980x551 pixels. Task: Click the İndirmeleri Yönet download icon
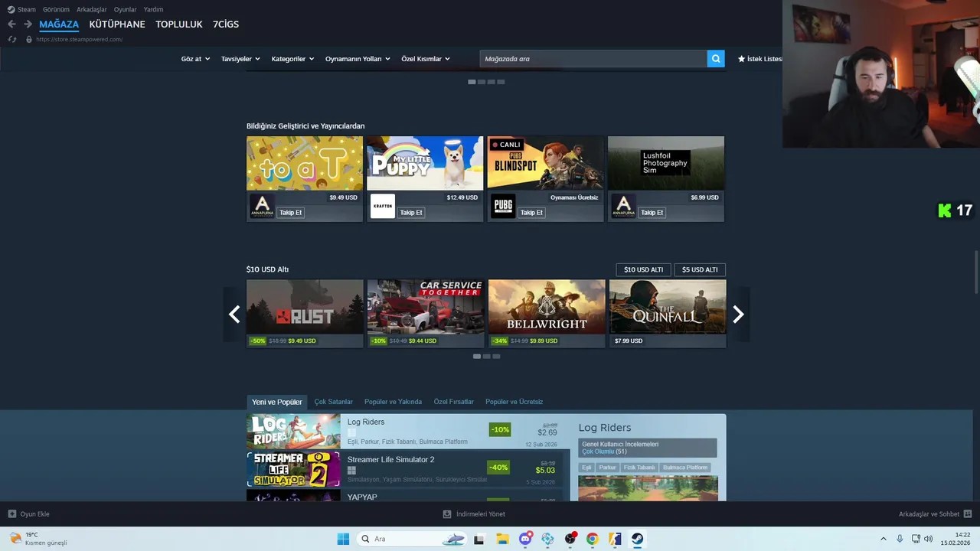pyautogui.click(x=447, y=514)
